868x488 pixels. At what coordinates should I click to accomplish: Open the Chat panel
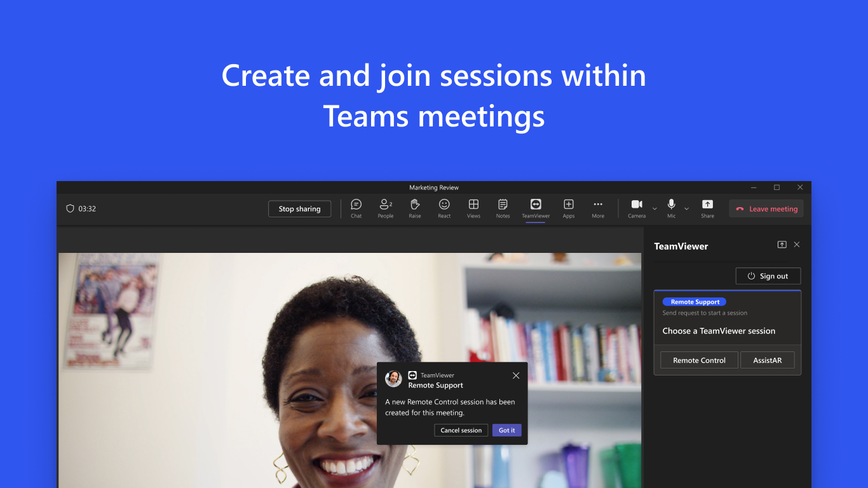pos(356,208)
